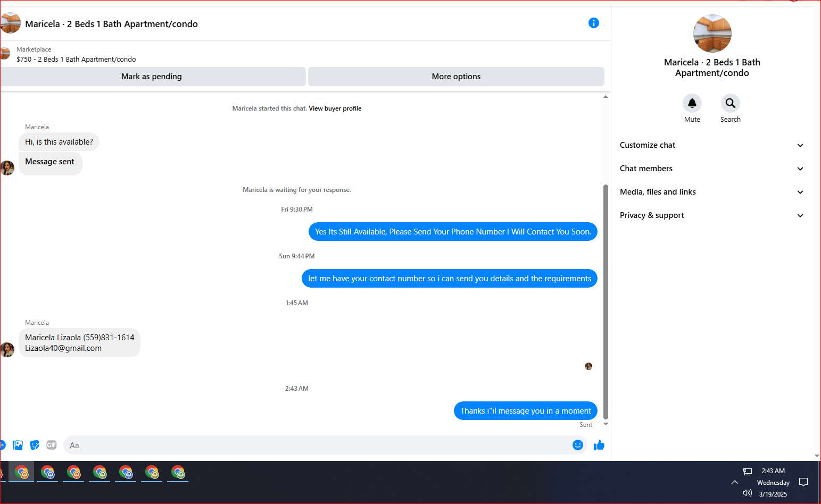Click the Marketplace label above listing price
This screenshot has height=504, width=821.
click(34, 49)
